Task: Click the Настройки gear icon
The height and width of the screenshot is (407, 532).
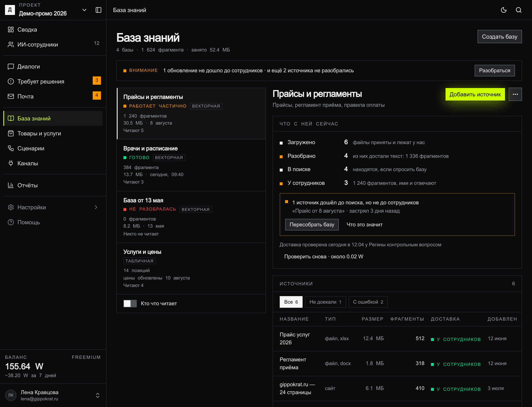Action: click(11, 207)
